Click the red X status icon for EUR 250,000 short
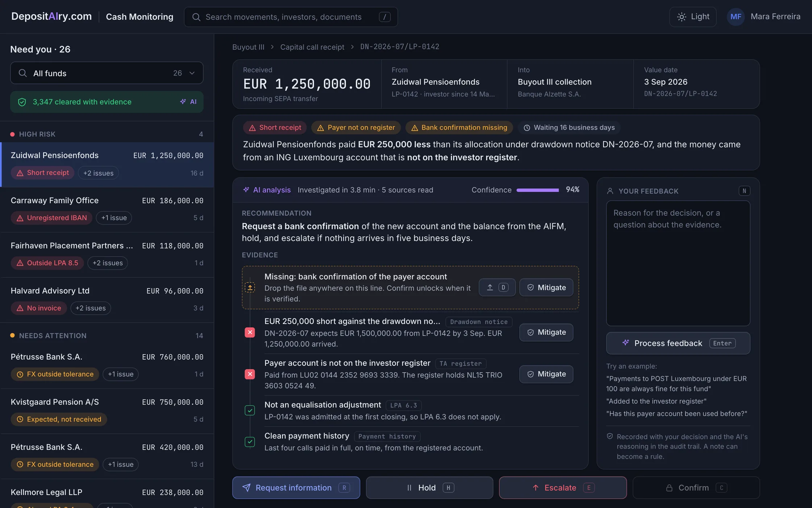Image resolution: width=812 pixels, height=508 pixels. (x=250, y=332)
